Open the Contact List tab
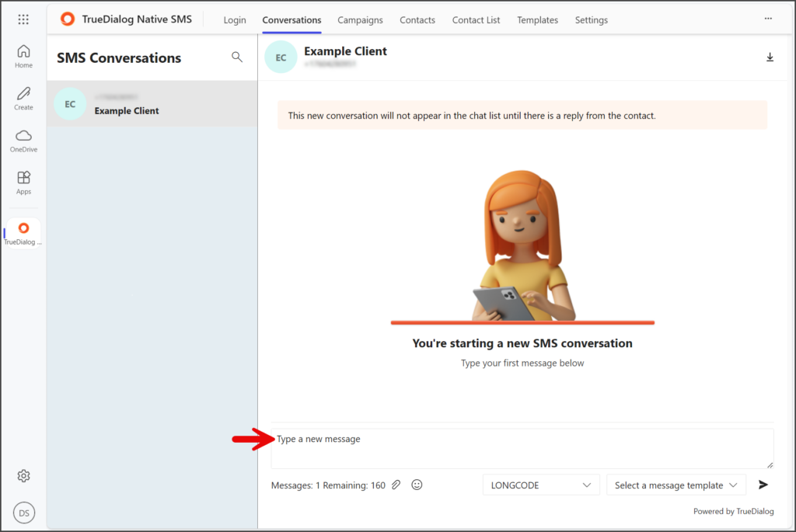 (477, 19)
